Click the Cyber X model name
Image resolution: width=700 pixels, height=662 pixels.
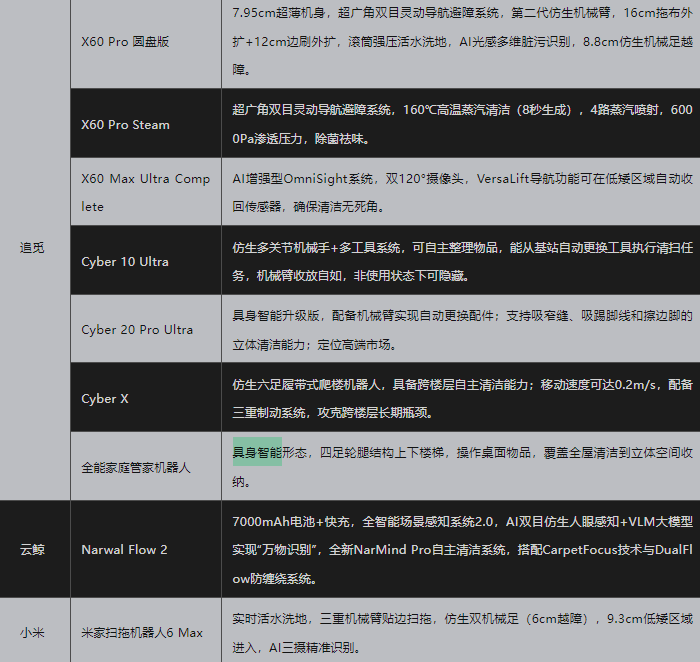(105, 398)
